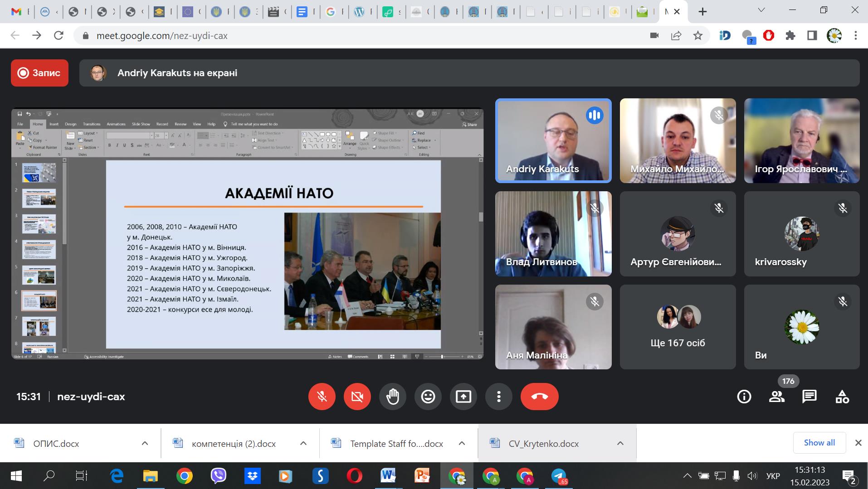Open Viber from taskbar
The width and height of the screenshot is (868, 489).
pos(219,476)
